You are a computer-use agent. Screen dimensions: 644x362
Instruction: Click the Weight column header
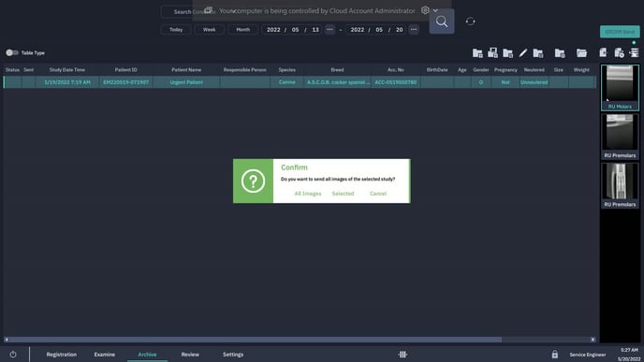click(581, 70)
